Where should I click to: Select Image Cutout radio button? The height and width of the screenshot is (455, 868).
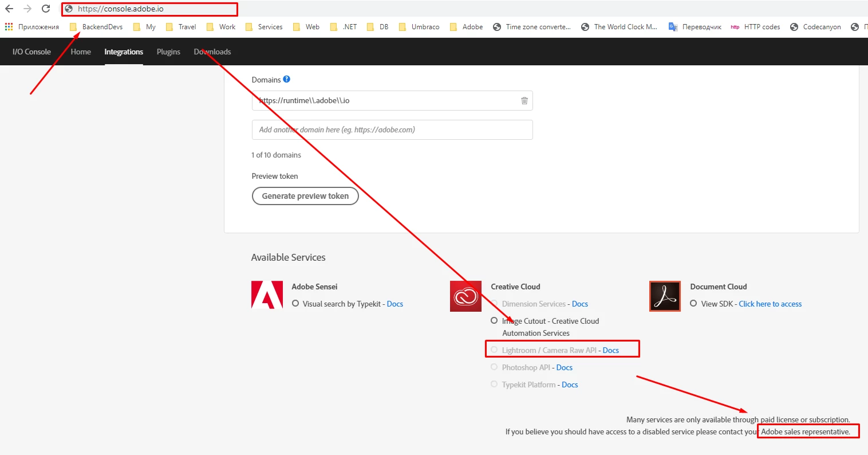494,320
